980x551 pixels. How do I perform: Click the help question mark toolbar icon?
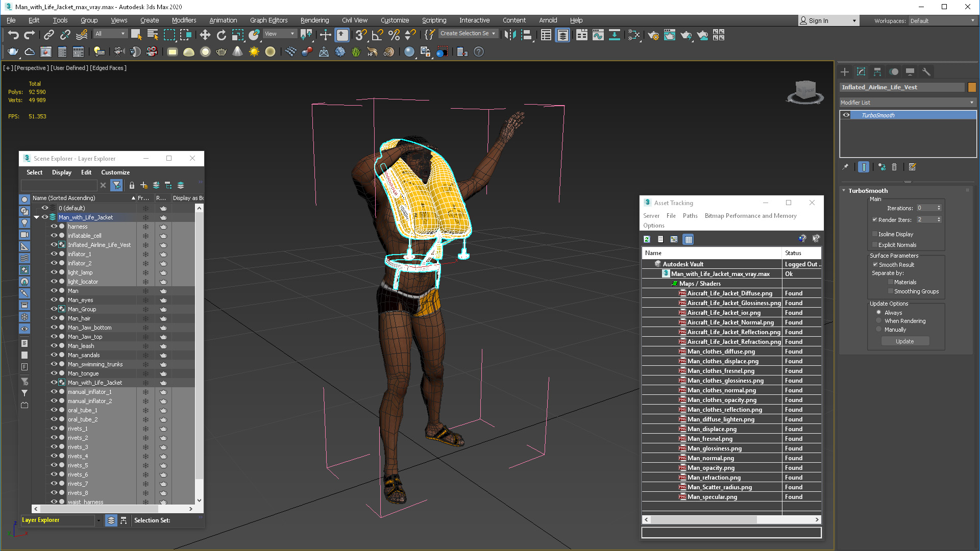(x=478, y=52)
